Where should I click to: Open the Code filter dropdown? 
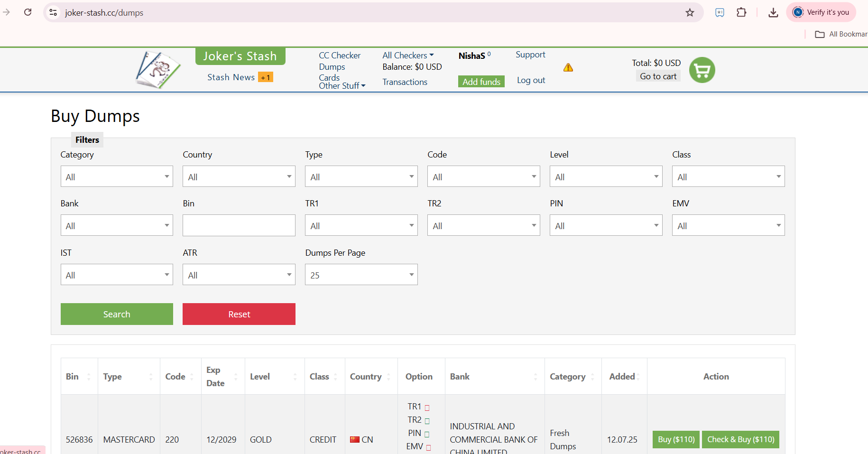(484, 176)
